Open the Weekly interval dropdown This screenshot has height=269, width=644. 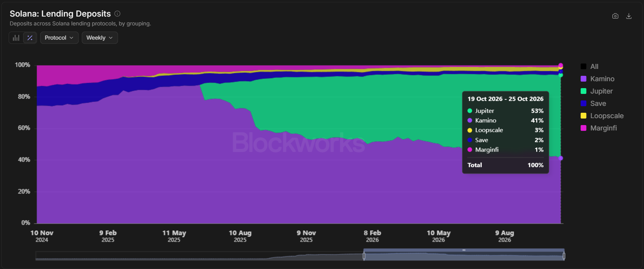coord(100,38)
